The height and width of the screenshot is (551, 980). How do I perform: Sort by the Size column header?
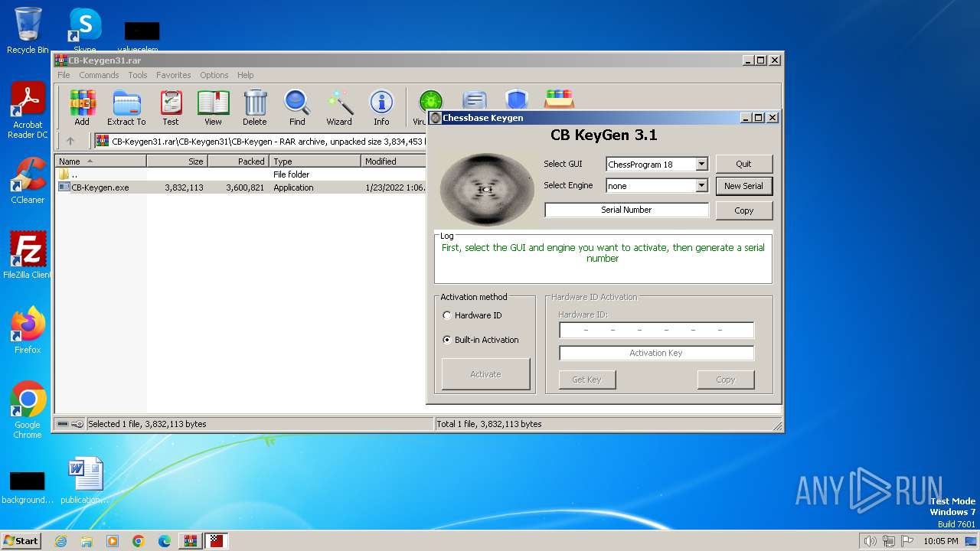click(x=177, y=161)
